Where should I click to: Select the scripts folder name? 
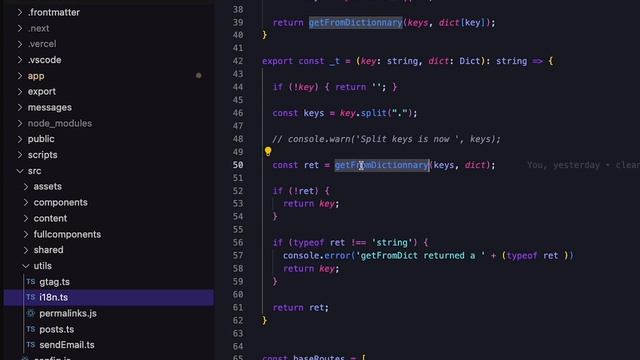coord(42,155)
